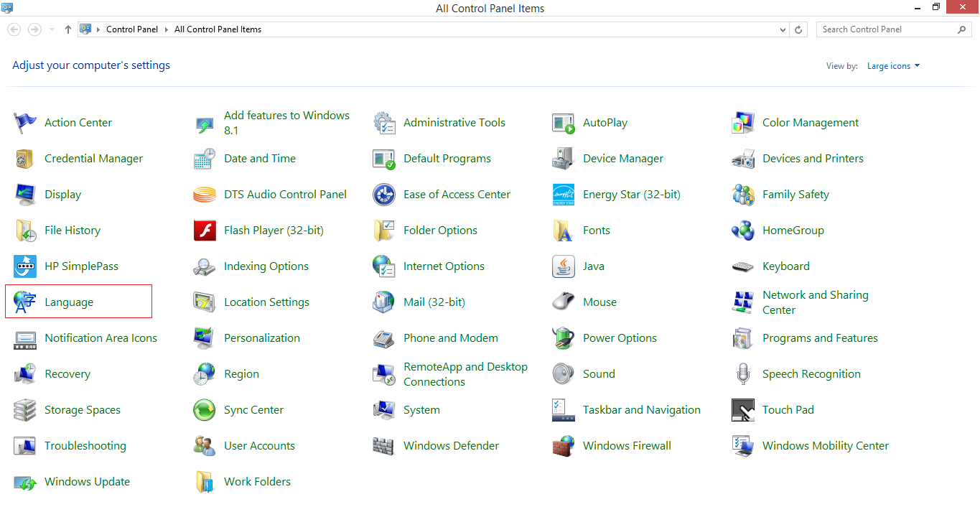980x530 pixels.
Task: Open the Date and Time calendar icon
Action: [x=205, y=159]
